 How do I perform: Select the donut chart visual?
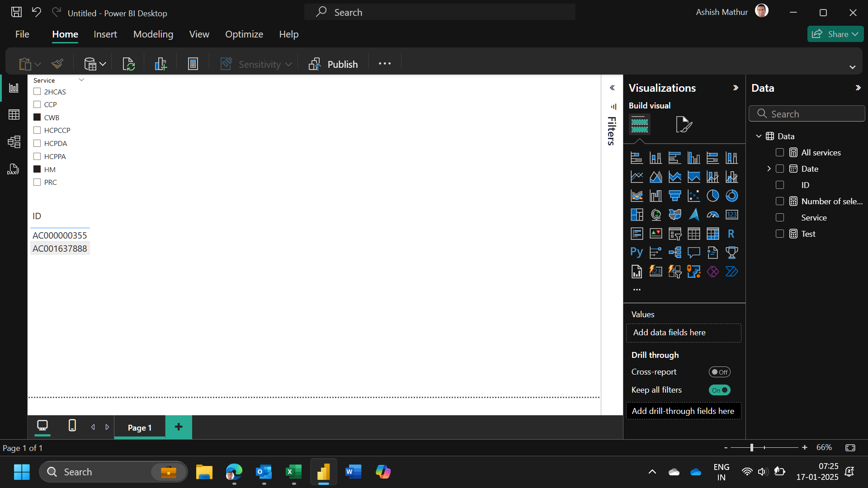[x=732, y=196]
